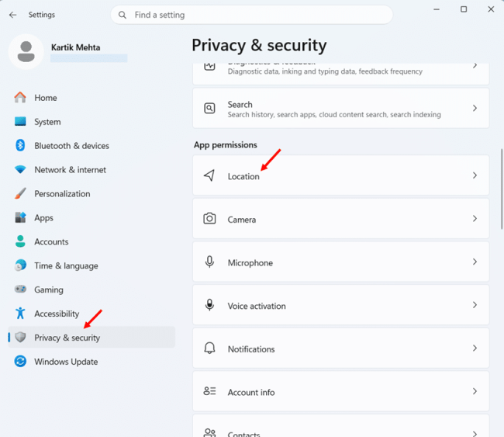Screen dimensions: 504x437
Task: Click the user profile avatar
Action: click(x=26, y=51)
